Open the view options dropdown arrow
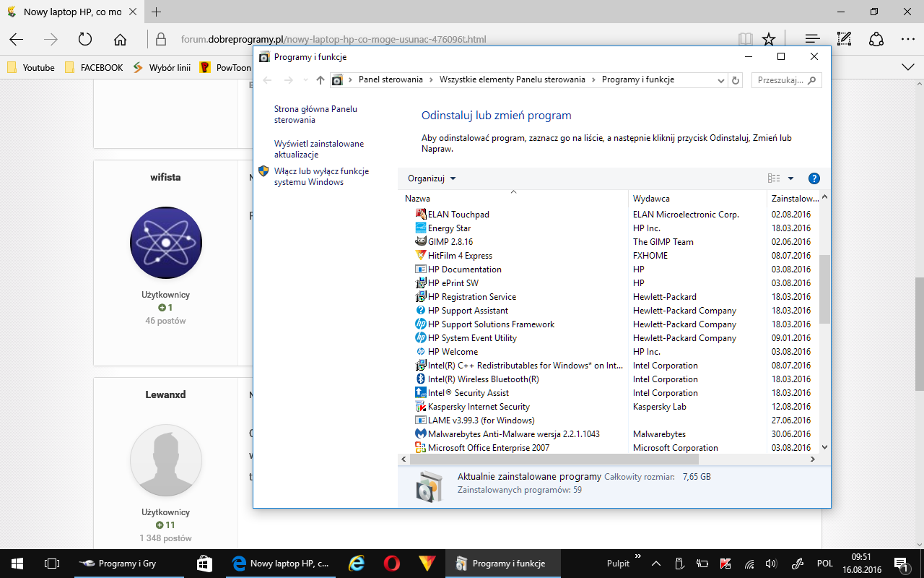The height and width of the screenshot is (578, 924). (x=790, y=178)
